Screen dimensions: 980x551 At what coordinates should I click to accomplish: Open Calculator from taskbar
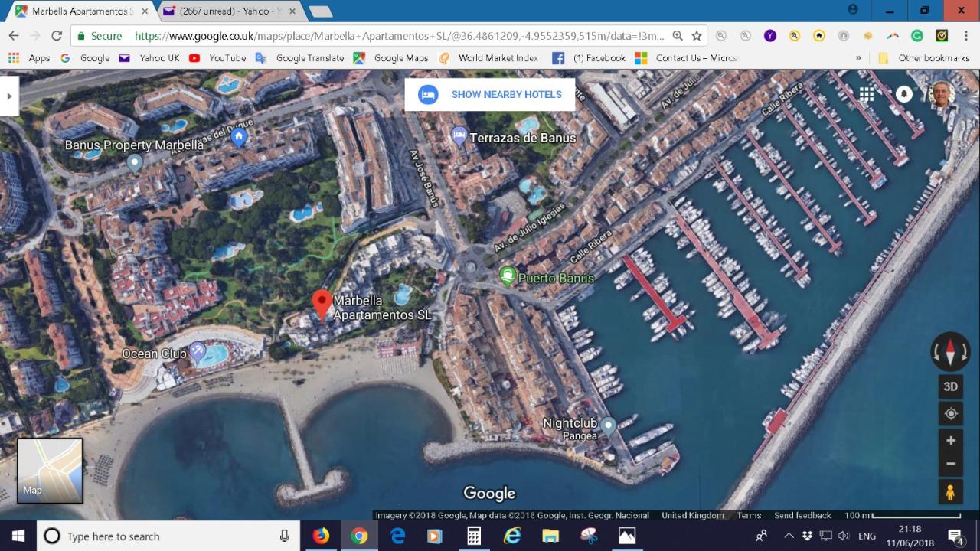click(x=474, y=536)
